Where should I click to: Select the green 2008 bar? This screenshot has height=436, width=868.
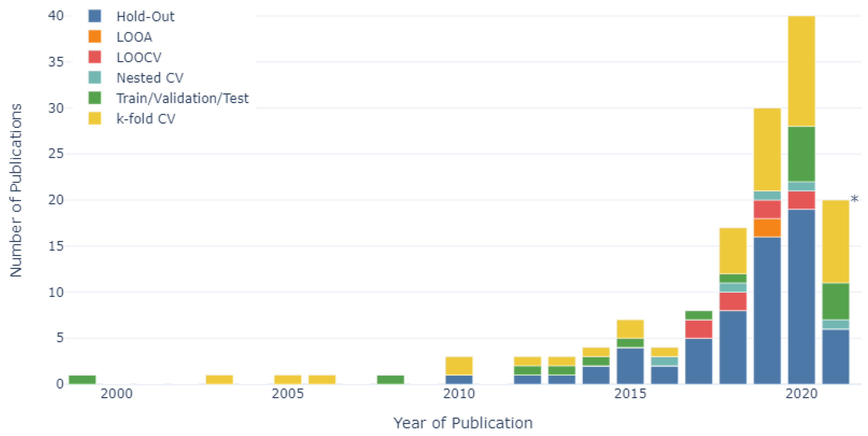(391, 380)
